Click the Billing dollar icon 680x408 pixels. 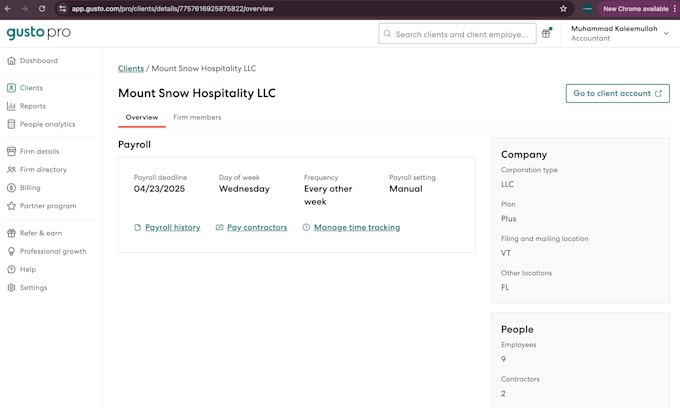[x=11, y=188]
